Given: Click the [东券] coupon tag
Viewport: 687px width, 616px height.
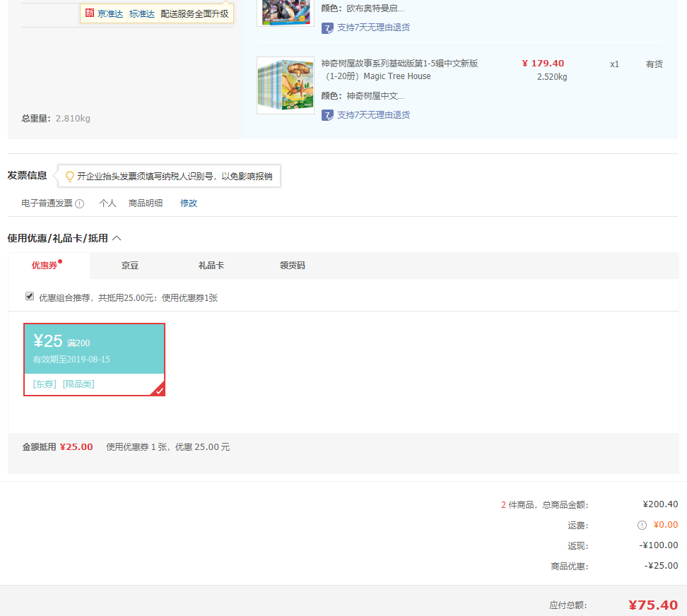Looking at the screenshot, I should click(45, 384).
